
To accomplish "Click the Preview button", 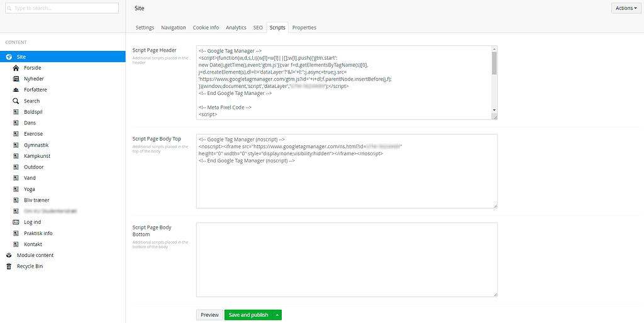I will point(209,315).
